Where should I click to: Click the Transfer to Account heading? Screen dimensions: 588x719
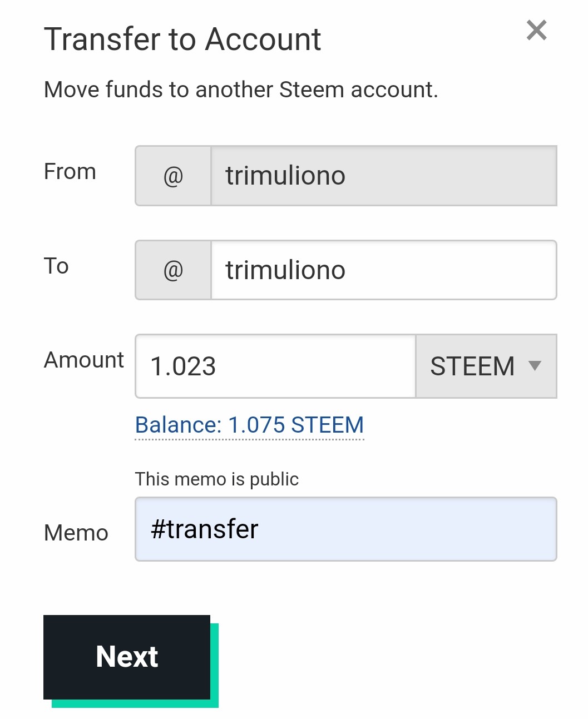click(182, 39)
